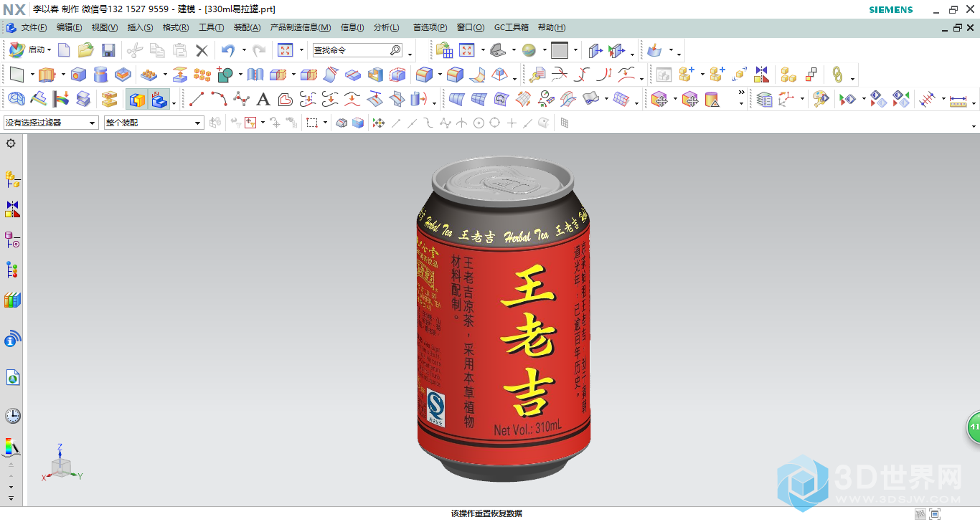Open the 文件(F) menu
Screen dimensions: 980x522
tap(34, 27)
